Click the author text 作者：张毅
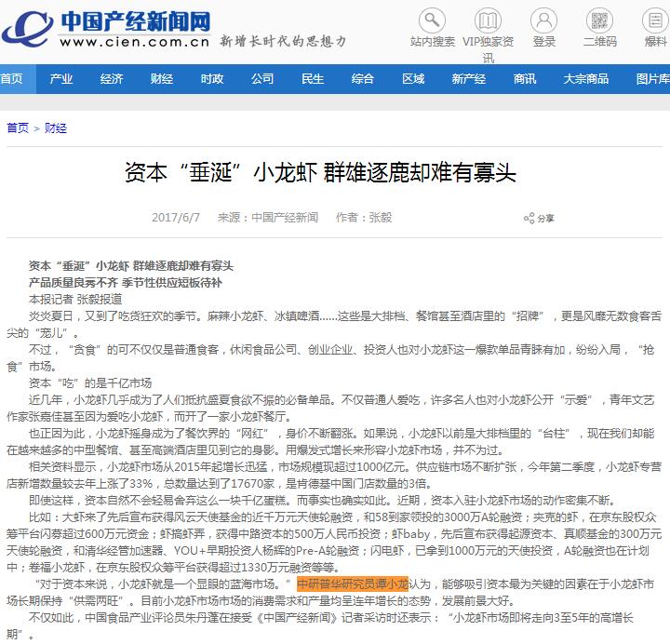The height and width of the screenshot is (644, 670). pos(364,218)
